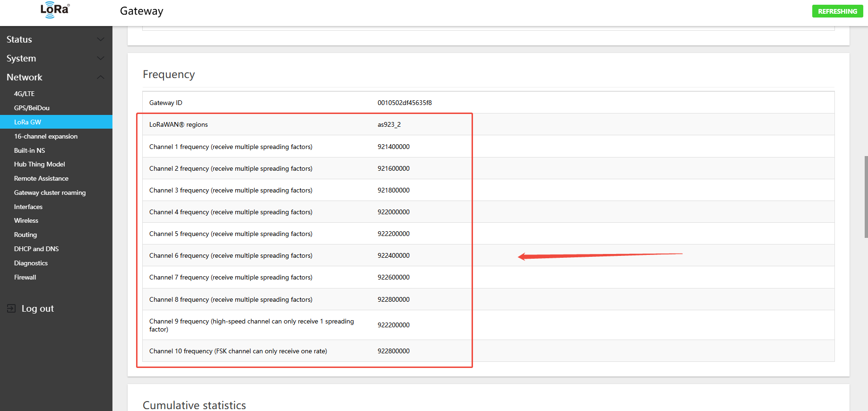Open DHCP and DNS settings
868x411 pixels.
pos(36,249)
